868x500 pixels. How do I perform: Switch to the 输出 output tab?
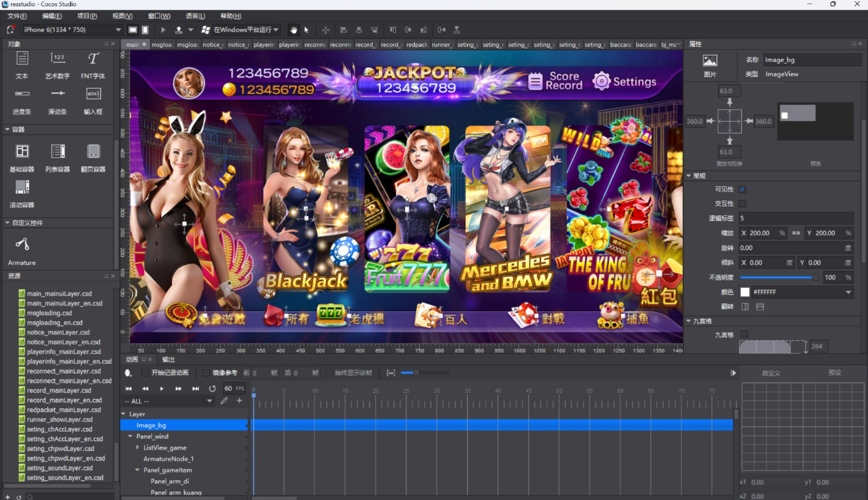[169, 360]
